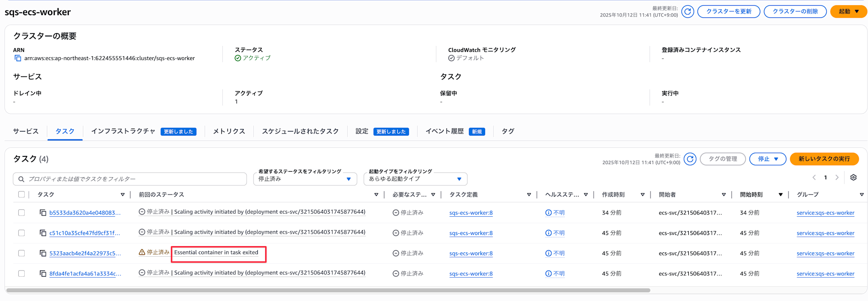
Task: Open task definition link sqs-ecs-worker:8 in first row
Action: tap(471, 213)
